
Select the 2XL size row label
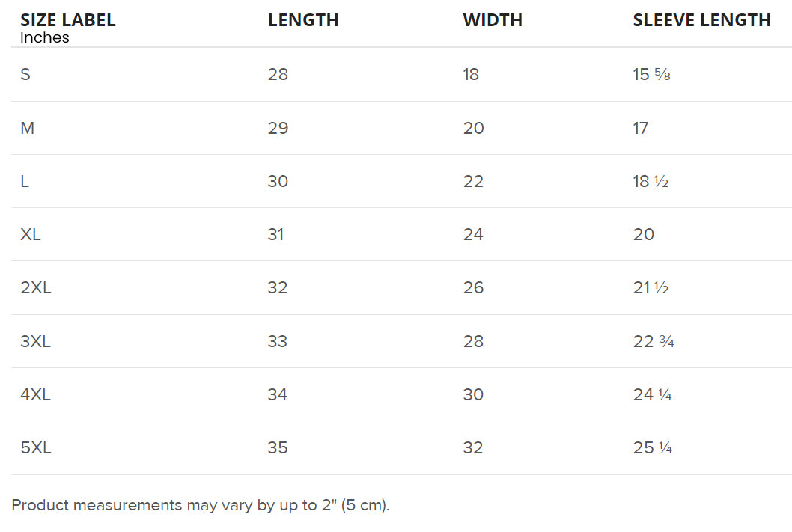pyautogui.click(x=36, y=287)
